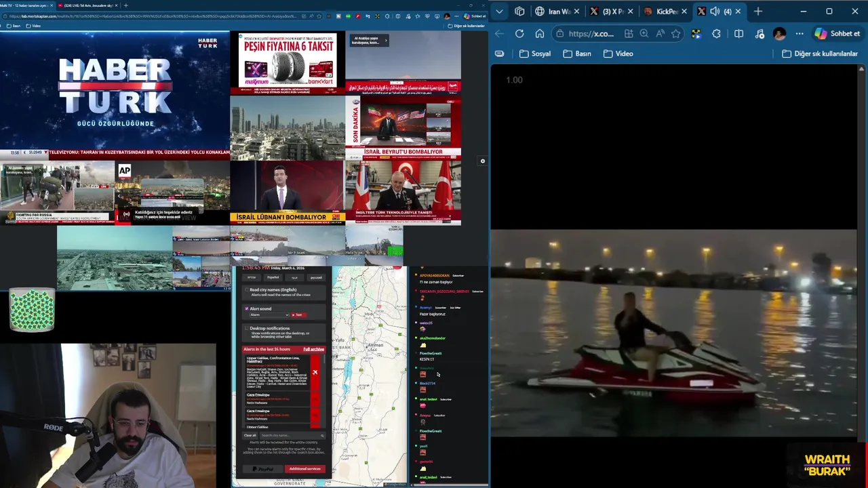Open tab search chevron in right browser

pyautogui.click(x=499, y=11)
